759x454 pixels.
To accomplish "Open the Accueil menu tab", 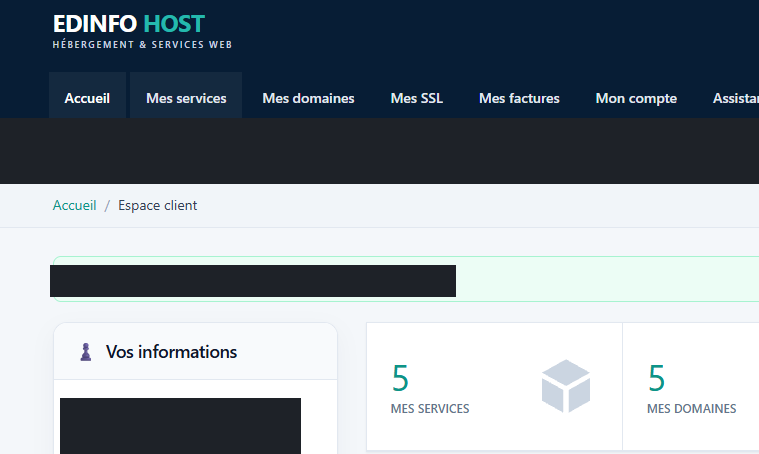I will 87,95.
